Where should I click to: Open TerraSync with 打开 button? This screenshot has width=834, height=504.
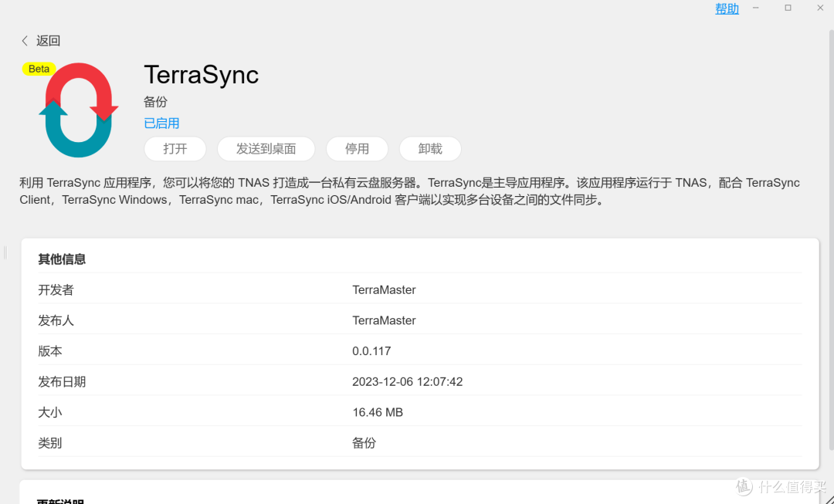coord(175,149)
